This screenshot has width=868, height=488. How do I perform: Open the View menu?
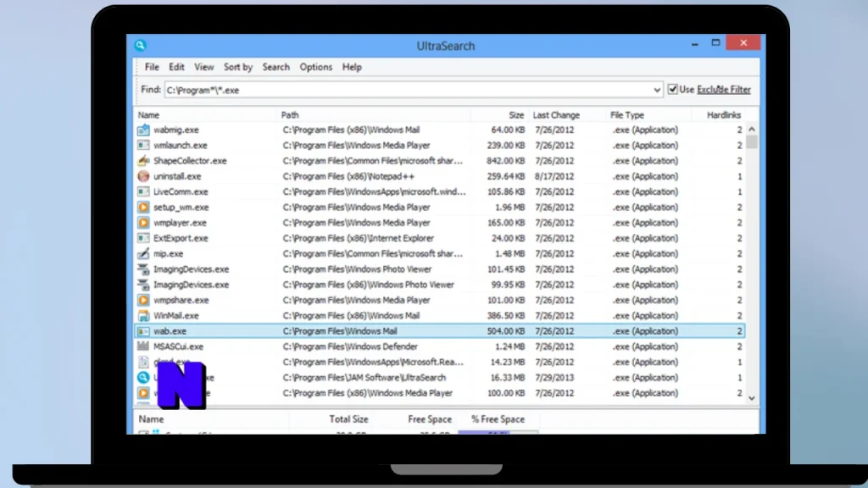tap(203, 67)
